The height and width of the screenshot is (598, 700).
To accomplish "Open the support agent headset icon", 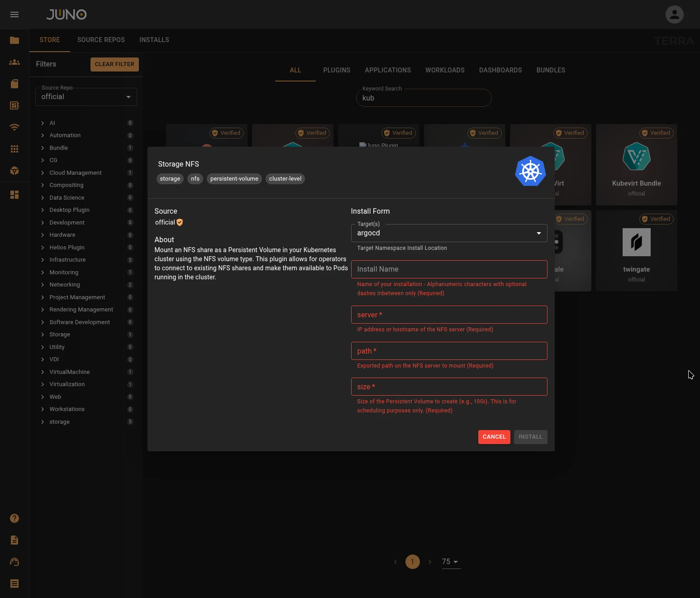I will click(x=14, y=562).
